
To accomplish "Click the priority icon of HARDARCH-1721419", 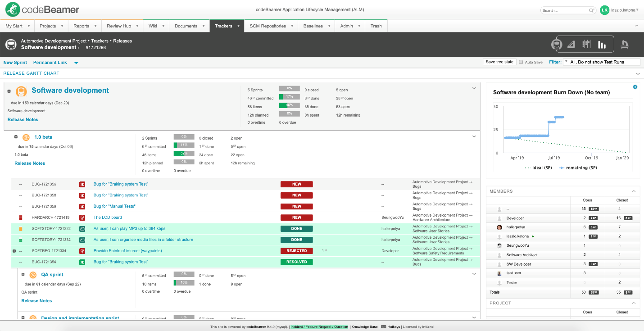I will click(x=21, y=218).
